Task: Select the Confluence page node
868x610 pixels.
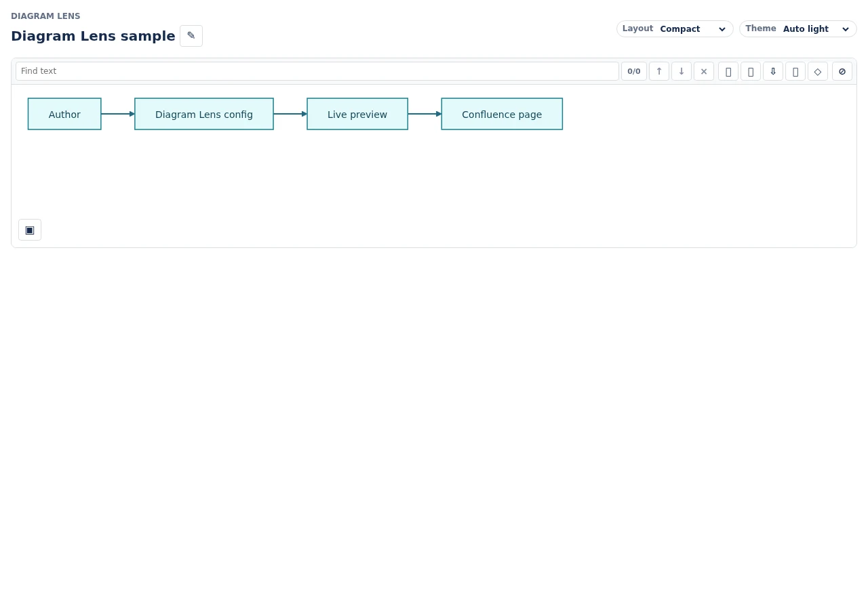Action: click(x=502, y=114)
